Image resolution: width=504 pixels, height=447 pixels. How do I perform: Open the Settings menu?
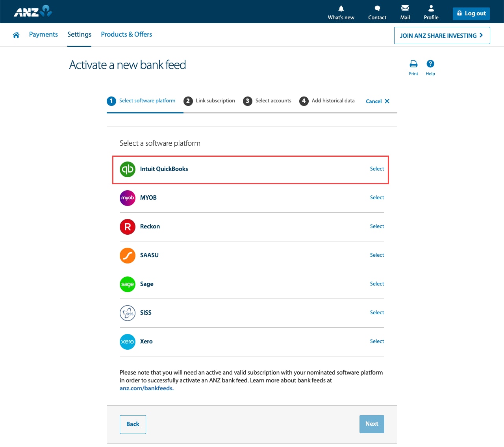[79, 35]
